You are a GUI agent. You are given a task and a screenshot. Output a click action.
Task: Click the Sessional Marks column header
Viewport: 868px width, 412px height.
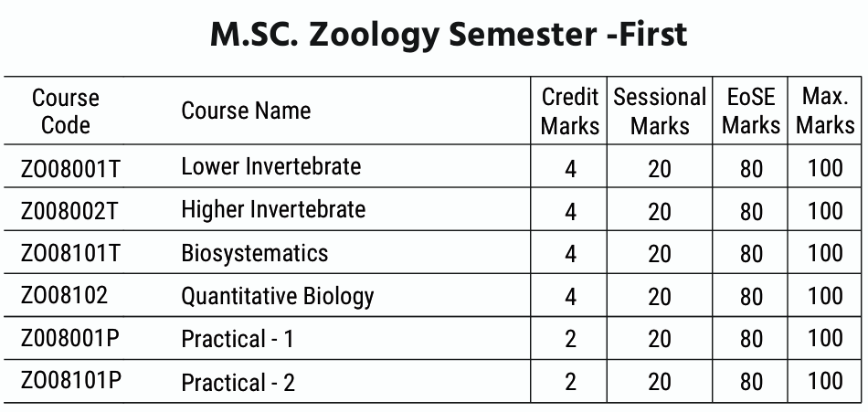coord(660,111)
